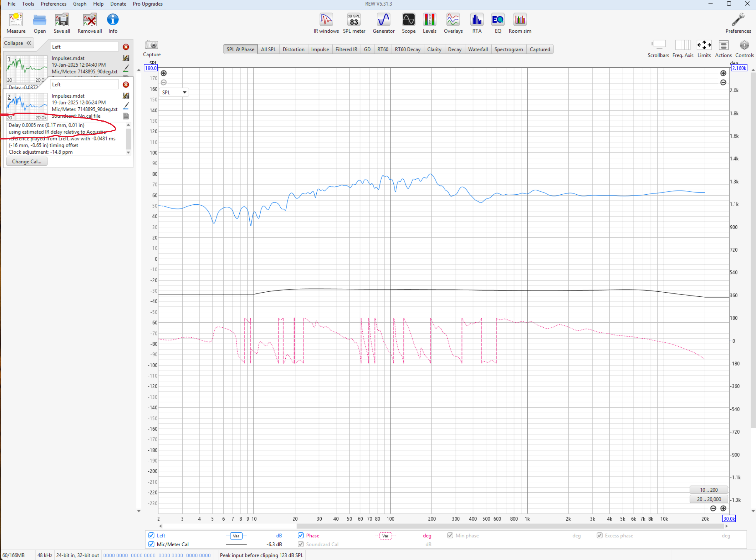Zoom in frequency axis at bottom right

click(723, 508)
